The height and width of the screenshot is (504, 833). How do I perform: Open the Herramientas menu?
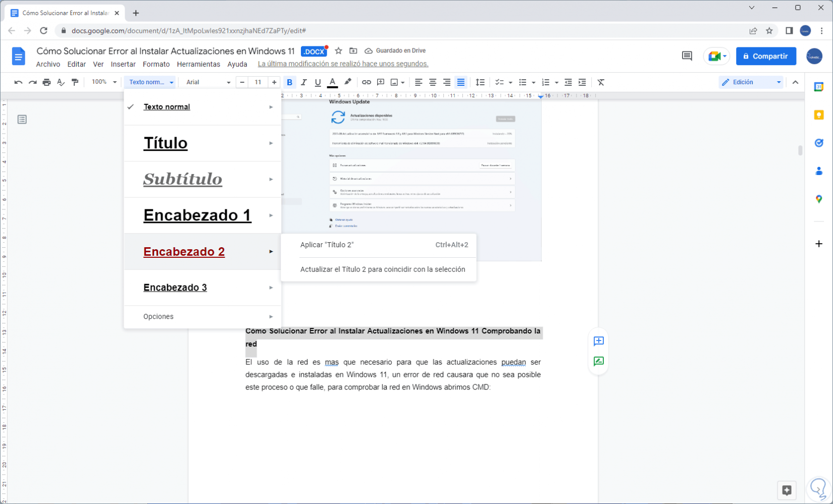[198, 64]
